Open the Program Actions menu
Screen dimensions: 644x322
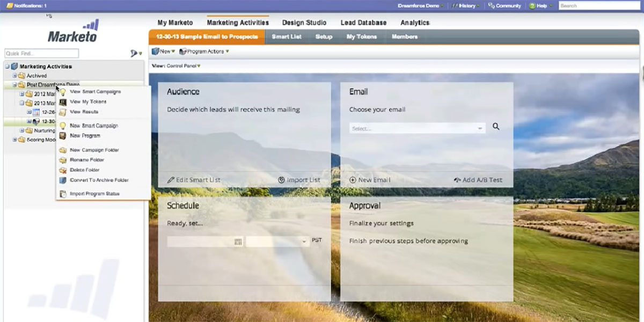tap(204, 51)
